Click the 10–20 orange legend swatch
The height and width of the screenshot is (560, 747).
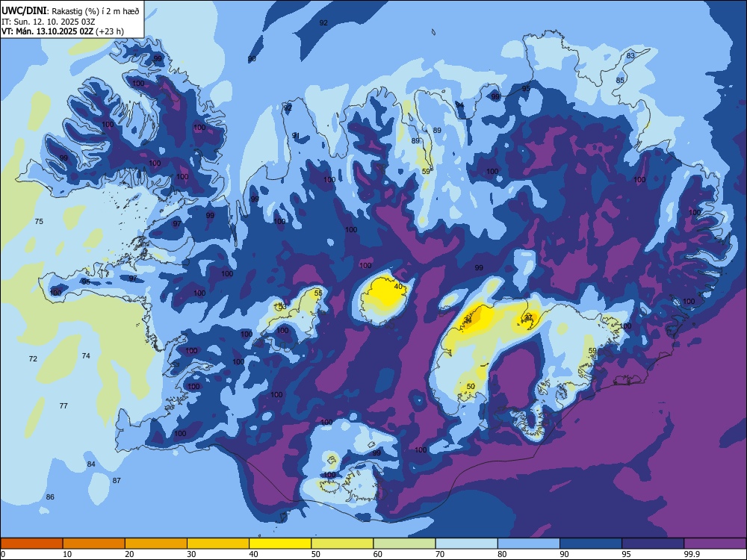pyautogui.click(x=94, y=544)
